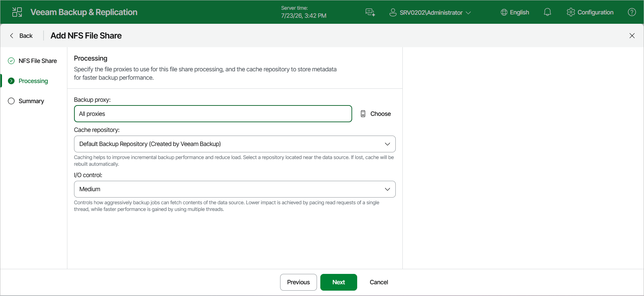Click the Veeam main menu grid icon

pyautogui.click(x=17, y=12)
